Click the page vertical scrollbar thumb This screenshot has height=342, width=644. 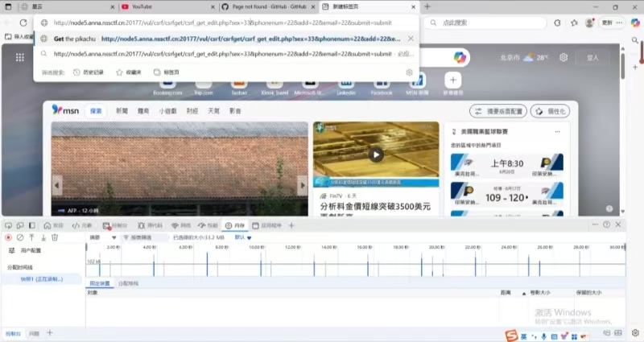622,67
